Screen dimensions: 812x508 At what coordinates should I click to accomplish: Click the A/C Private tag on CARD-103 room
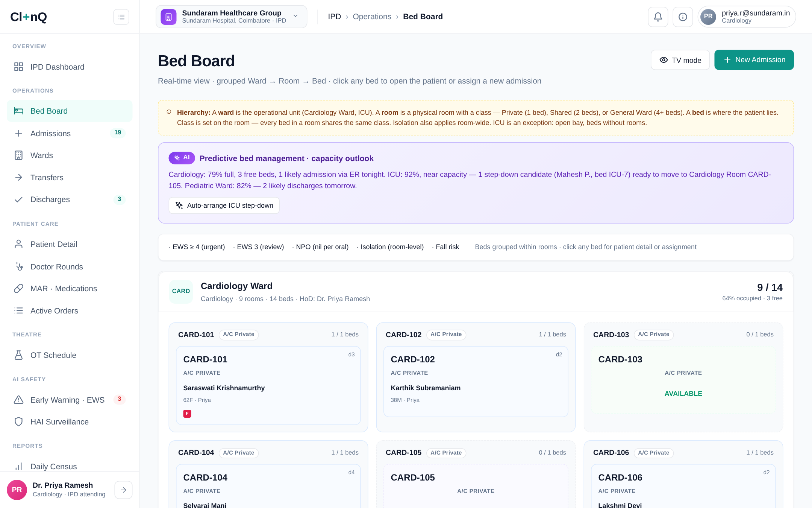click(653, 335)
